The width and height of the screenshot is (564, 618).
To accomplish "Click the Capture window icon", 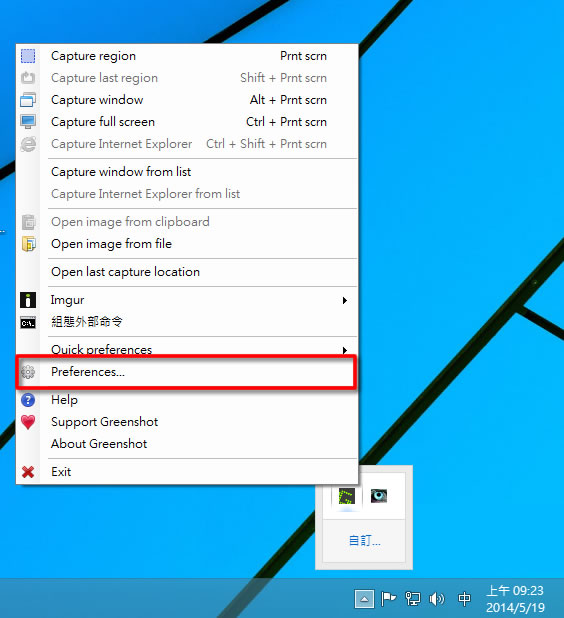I will click(28, 100).
